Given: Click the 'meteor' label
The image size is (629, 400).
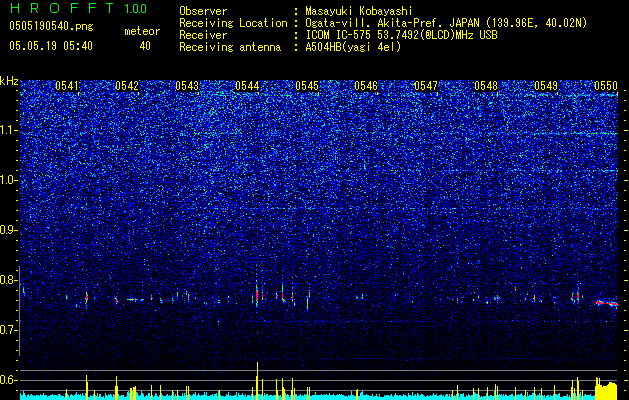Looking at the screenshot, I should 142,31.
